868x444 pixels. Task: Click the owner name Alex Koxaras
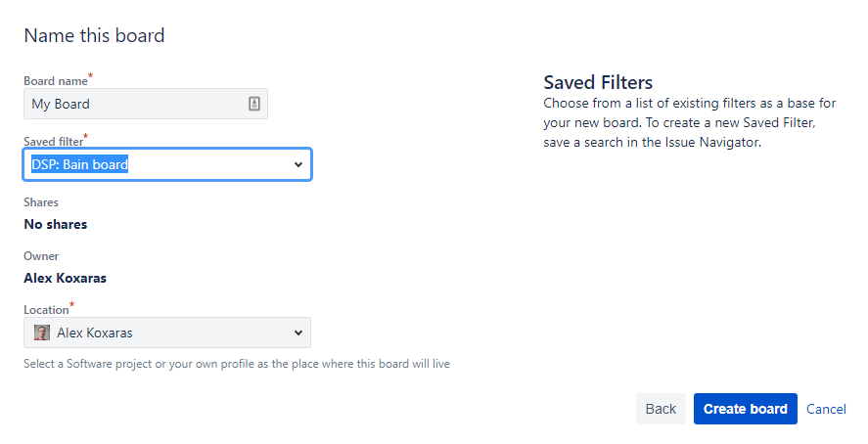(x=66, y=278)
